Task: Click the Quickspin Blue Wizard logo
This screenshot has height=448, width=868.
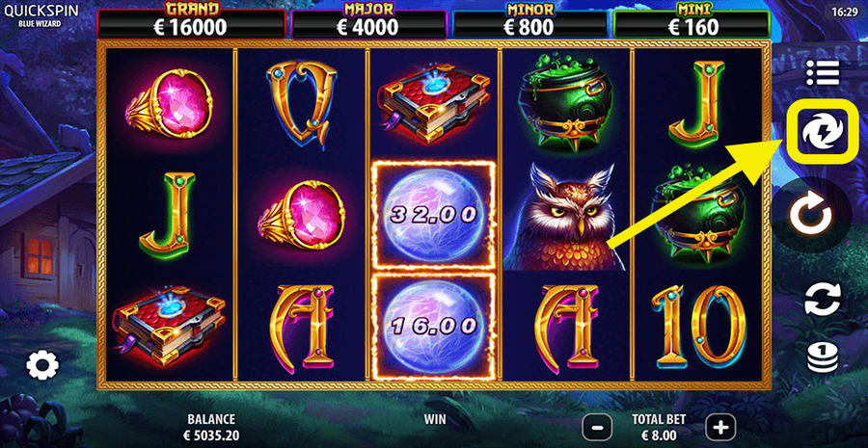Action: [40, 15]
